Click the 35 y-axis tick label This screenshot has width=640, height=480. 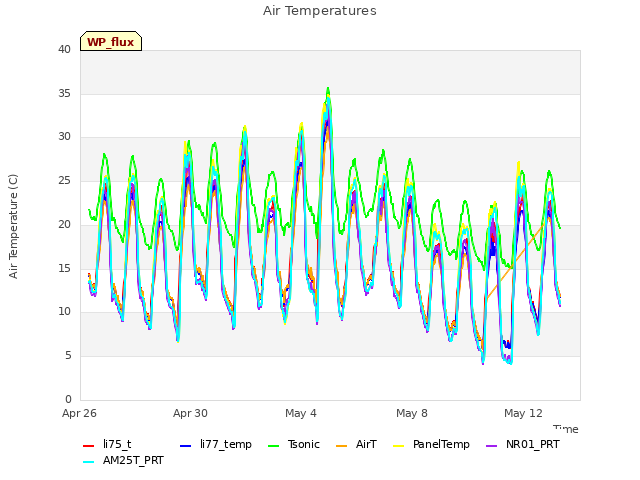64,93
